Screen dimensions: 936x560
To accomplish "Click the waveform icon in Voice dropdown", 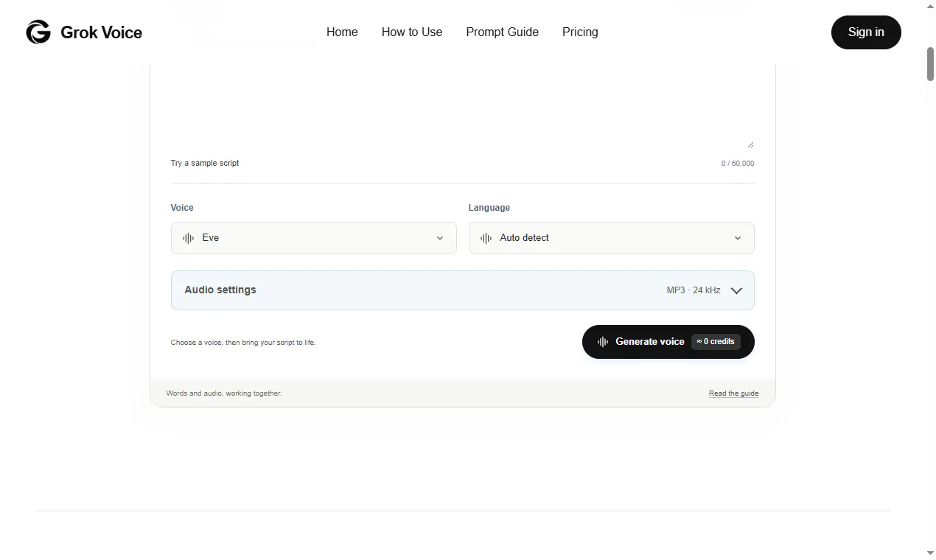I will tap(189, 238).
